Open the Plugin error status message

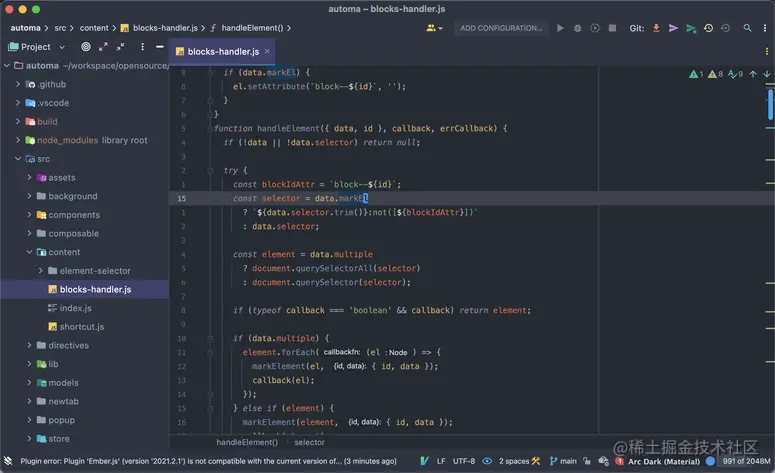(x=208, y=461)
